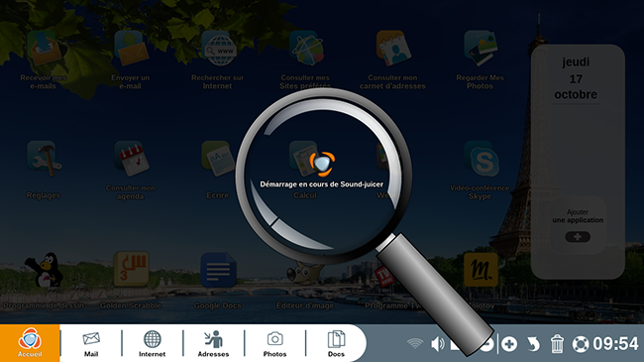Image resolution: width=644 pixels, height=362 pixels.
Task: Click the Ajouter une application plus button
Action: [578, 237]
